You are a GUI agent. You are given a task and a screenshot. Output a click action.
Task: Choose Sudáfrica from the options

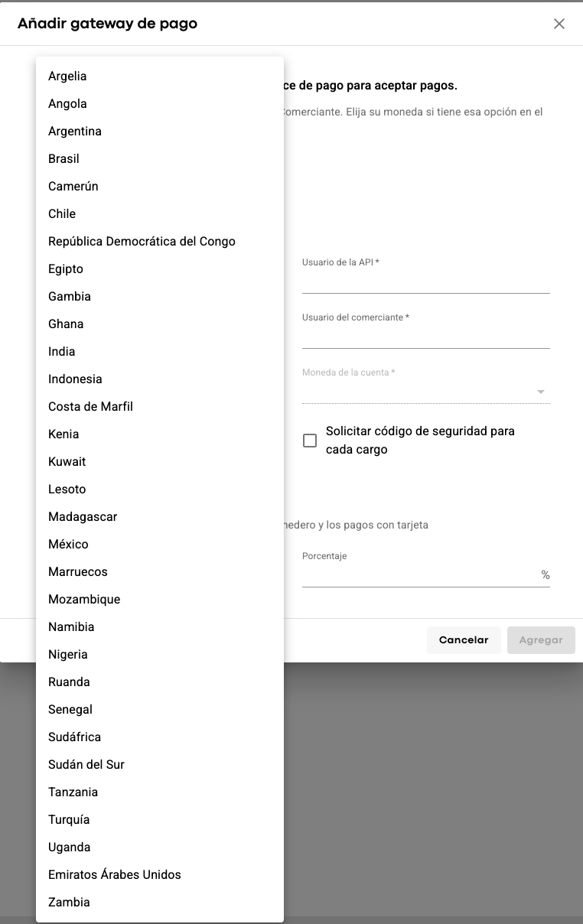(x=74, y=737)
